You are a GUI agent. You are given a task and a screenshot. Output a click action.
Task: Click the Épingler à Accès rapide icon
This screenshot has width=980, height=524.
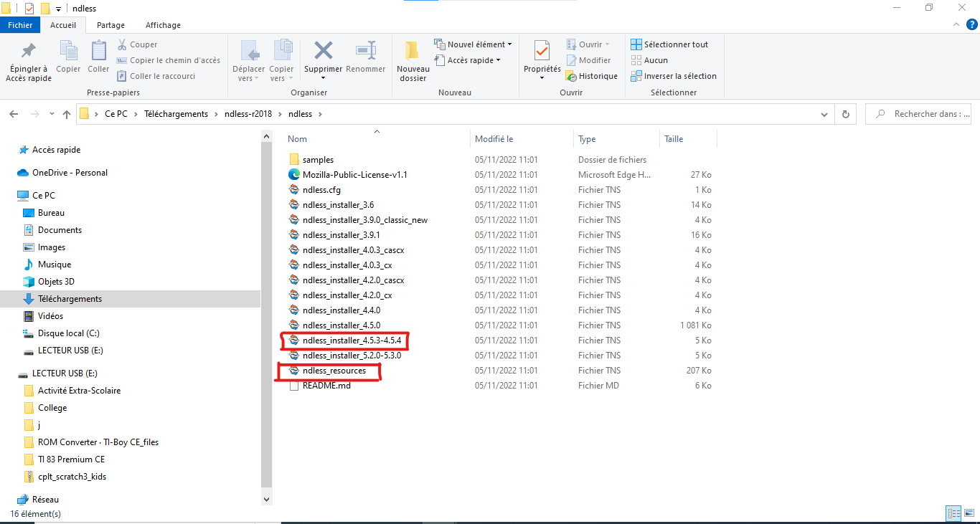[29, 52]
